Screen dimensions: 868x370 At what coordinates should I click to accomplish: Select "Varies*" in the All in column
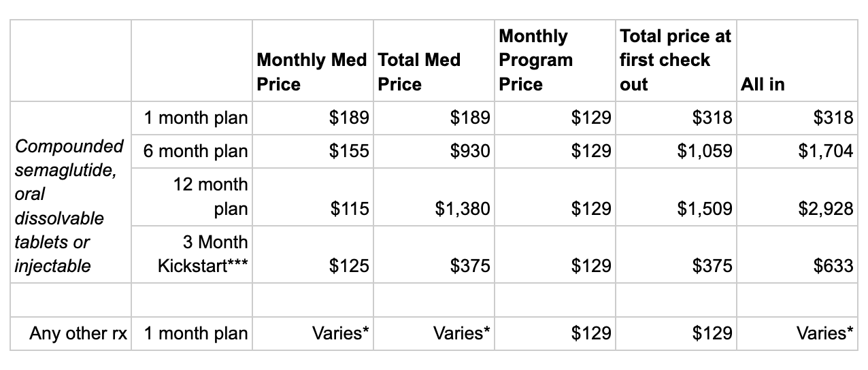tap(824, 333)
